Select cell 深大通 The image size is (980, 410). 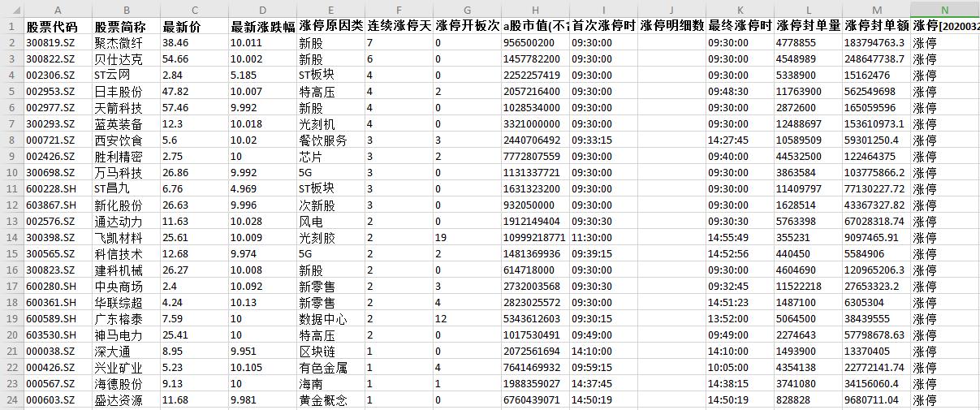click(126, 351)
